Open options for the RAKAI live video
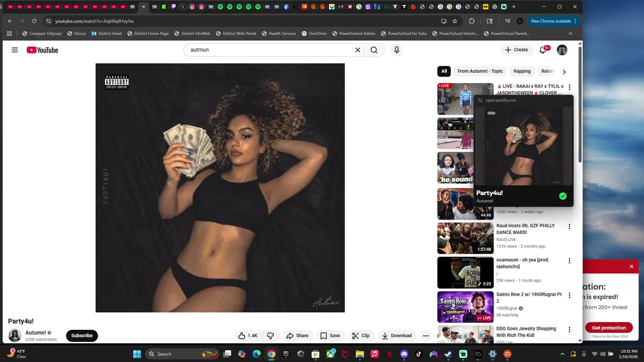 pyautogui.click(x=570, y=87)
